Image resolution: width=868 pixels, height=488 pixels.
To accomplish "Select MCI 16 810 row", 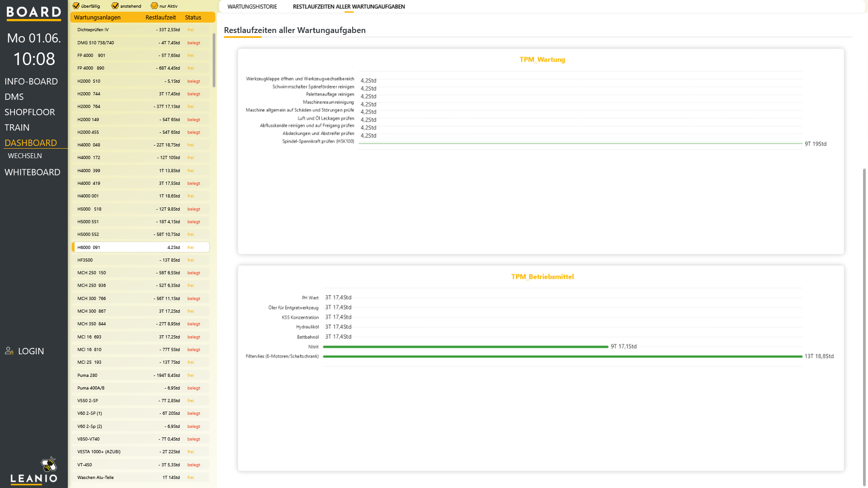I will (x=140, y=350).
